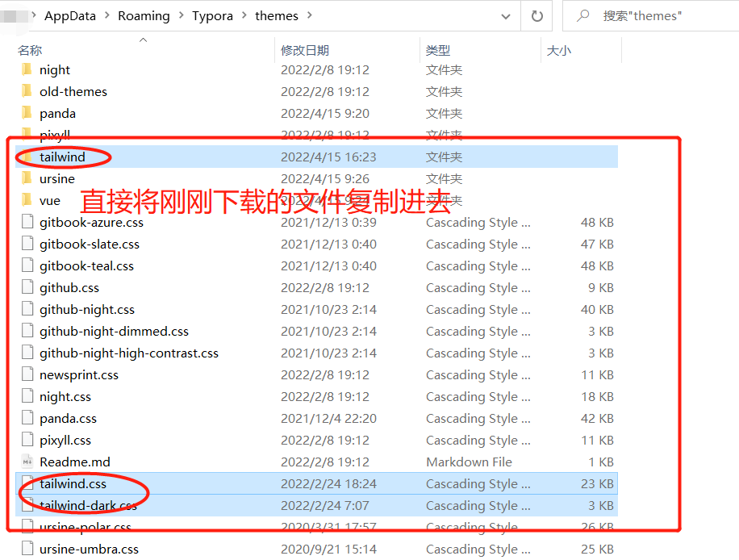This screenshot has width=739, height=560.
Task: Click 9 KB size of github.css
Action: click(601, 287)
